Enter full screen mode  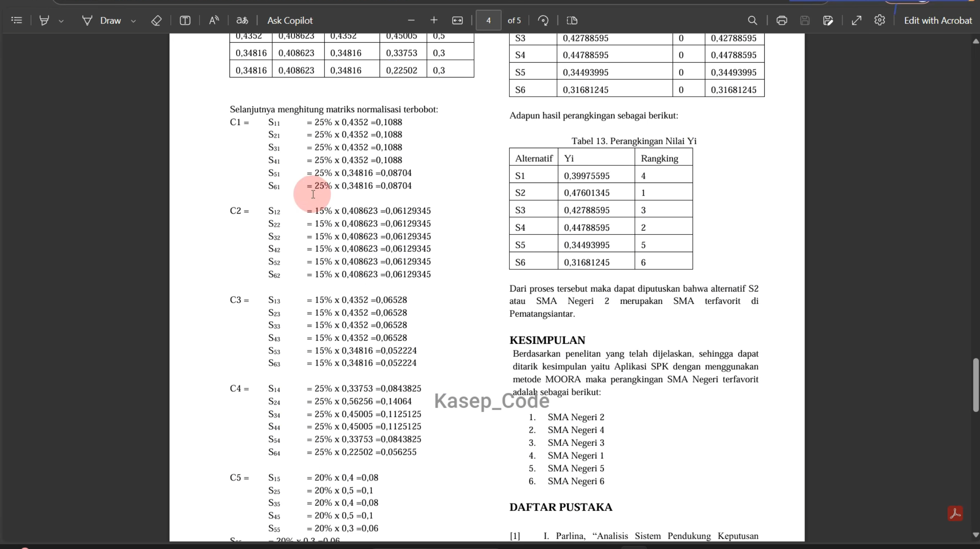tap(856, 20)
